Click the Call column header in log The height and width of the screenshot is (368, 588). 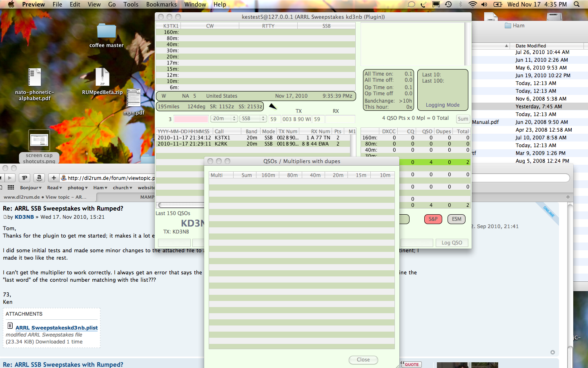click(x=228, y=131)
